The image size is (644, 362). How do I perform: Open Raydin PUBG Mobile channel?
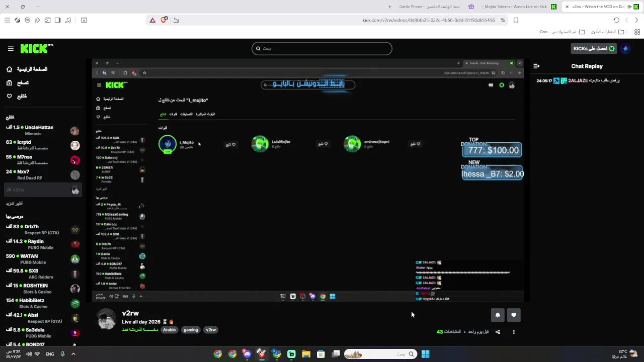[43, 244]
